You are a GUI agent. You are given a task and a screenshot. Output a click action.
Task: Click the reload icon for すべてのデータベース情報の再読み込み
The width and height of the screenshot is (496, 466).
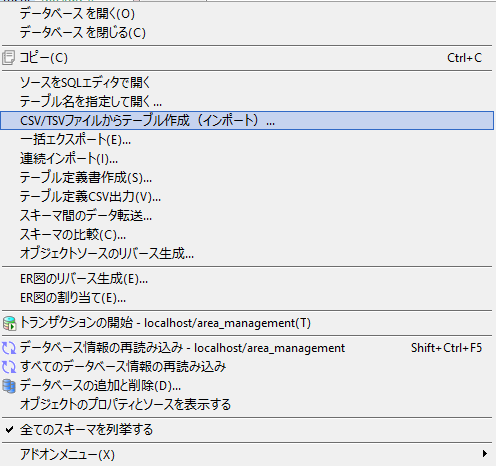(x=9, y=367)
